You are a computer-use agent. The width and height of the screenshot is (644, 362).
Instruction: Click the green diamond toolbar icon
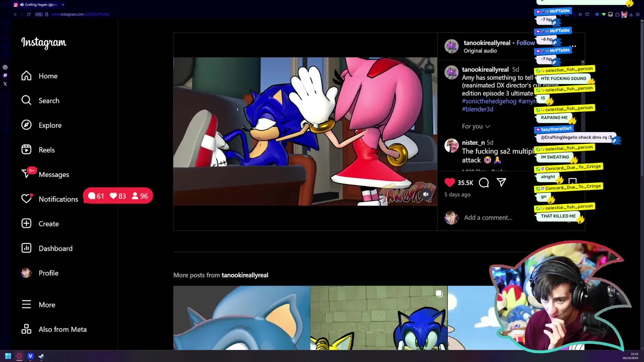(604, 15)
